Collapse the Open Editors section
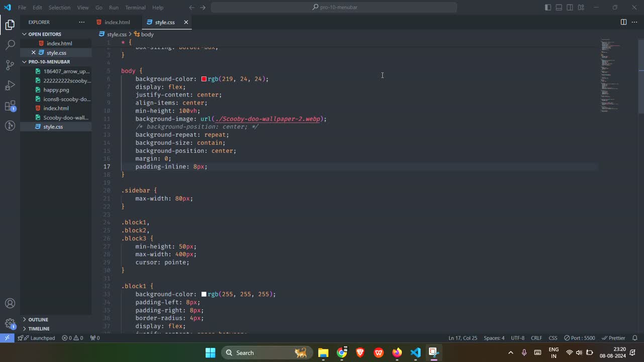Image resolution: width=644 pixels, height=362 pixels. pyautogui.click(x=44, y=34)
